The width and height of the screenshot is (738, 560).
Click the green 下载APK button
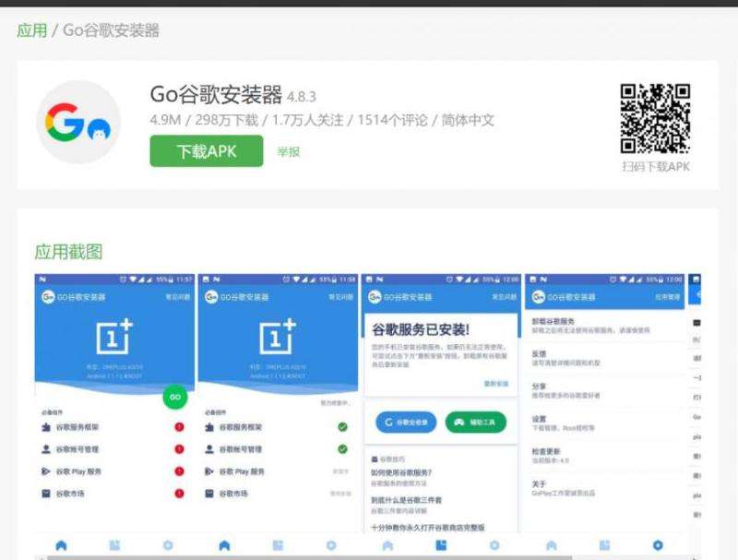click(206, 151)
